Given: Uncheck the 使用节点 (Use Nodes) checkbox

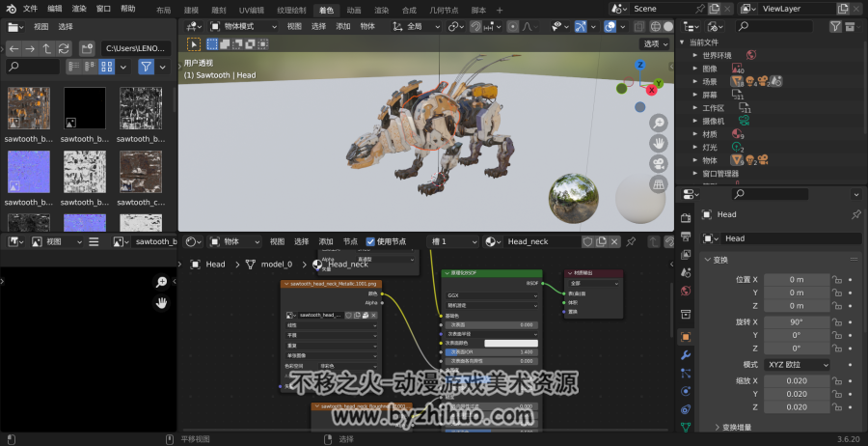Looking at the screenshot, I should [370, 241].
